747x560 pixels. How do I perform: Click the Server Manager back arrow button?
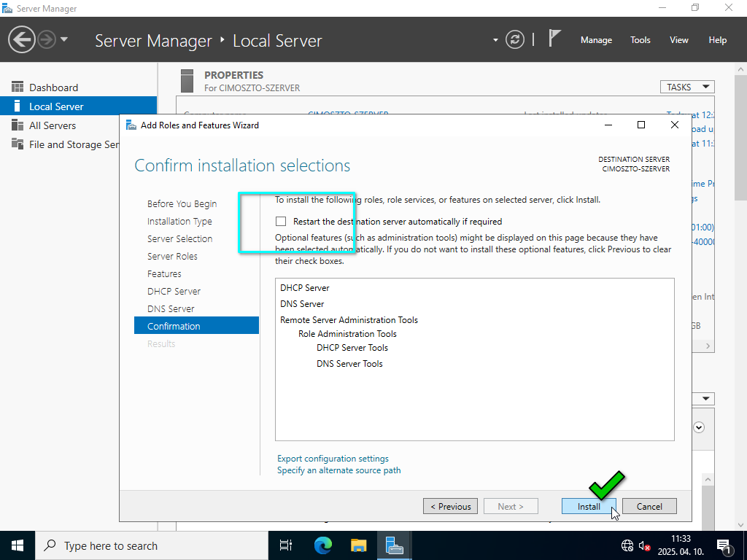(22, 39)
